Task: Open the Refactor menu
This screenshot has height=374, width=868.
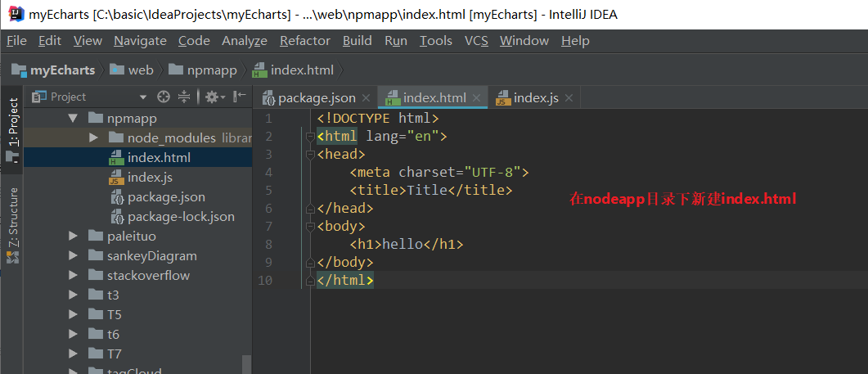Action: (305, 40)
